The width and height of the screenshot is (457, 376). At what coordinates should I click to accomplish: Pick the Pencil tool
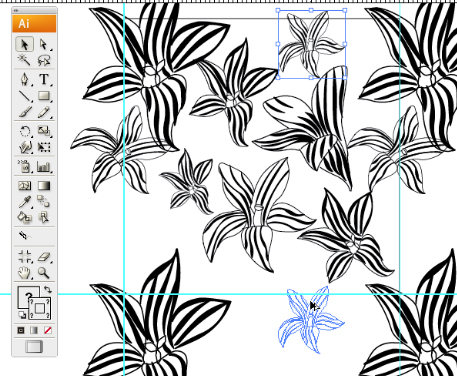click(x=44, y=112)
